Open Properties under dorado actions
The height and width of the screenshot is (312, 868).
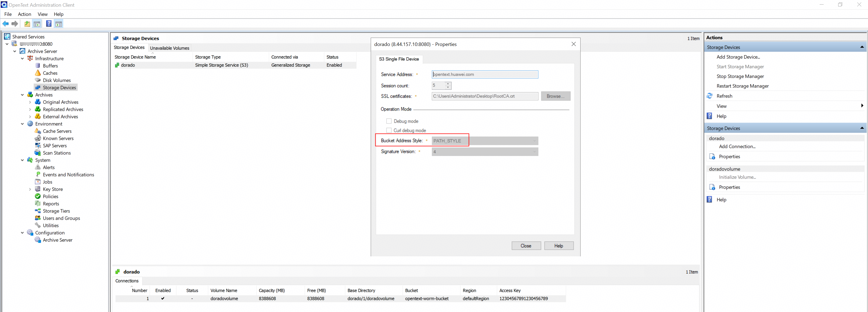729,157
